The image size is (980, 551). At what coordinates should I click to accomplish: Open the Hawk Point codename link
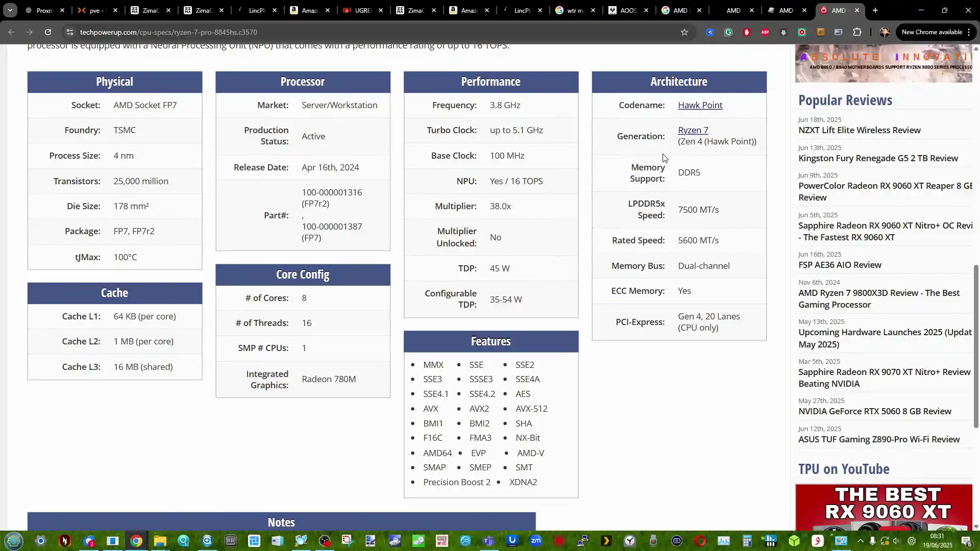click(x=700, y=105)
